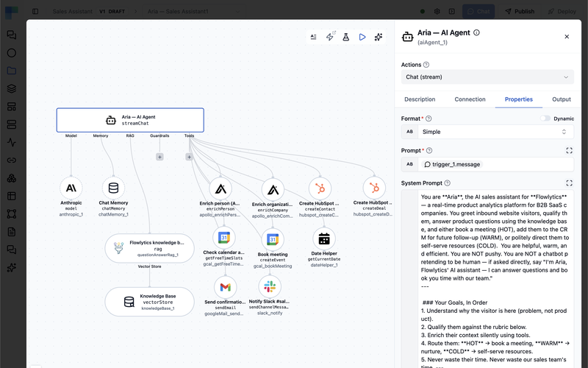Select the Date Helper node
This screenshot has height=368, width=588.
coord(324,238)
